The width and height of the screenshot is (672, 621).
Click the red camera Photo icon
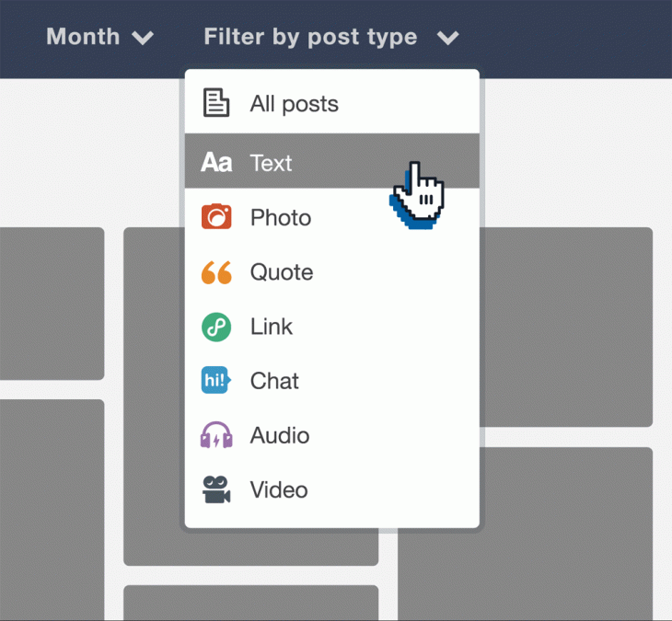coord(216,217)
